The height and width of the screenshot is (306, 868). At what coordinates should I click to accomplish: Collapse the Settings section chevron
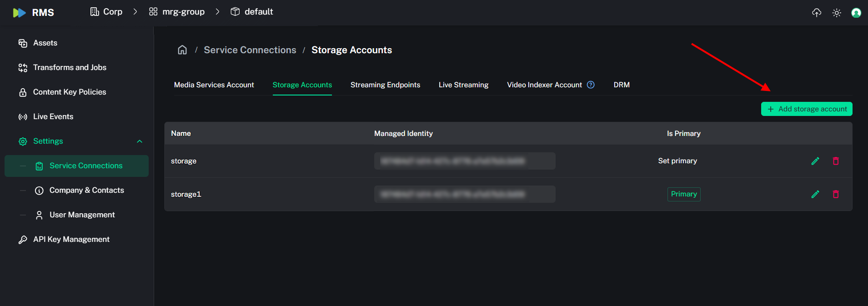pyautogui.click(x=140, y=141)
